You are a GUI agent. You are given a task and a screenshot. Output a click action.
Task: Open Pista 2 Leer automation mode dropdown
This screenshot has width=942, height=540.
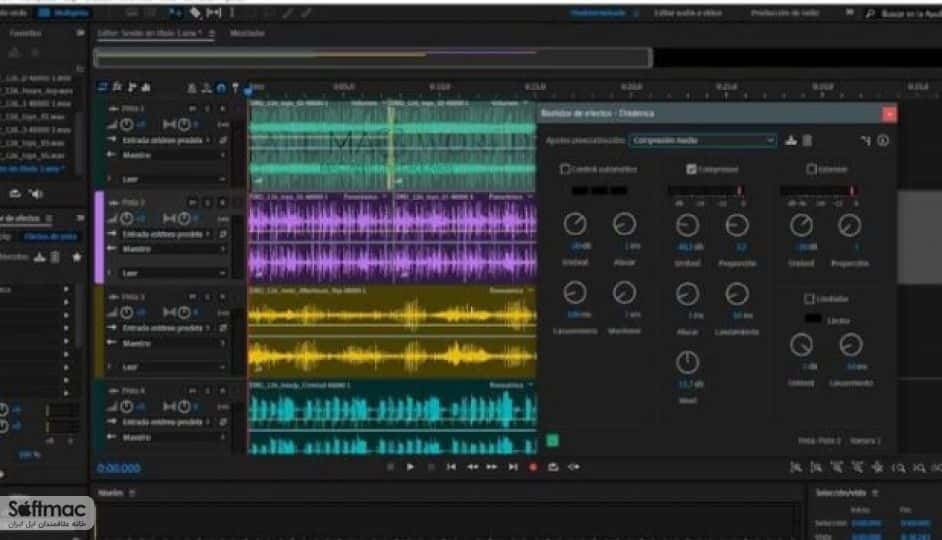click(173, 273)
